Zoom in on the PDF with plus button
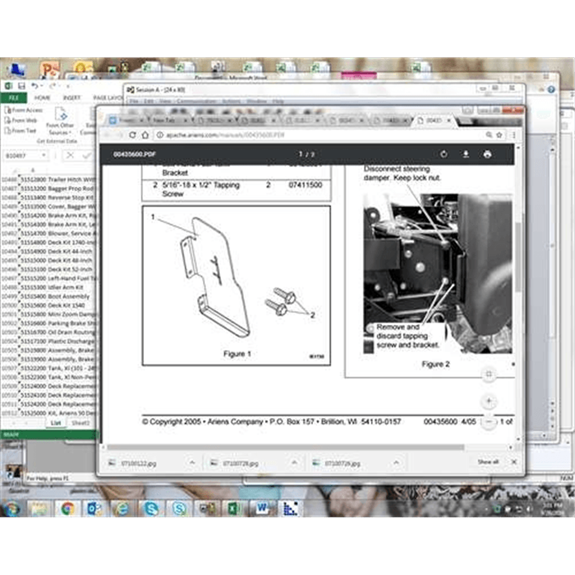 pyautogui.click(x=488, y=400)
